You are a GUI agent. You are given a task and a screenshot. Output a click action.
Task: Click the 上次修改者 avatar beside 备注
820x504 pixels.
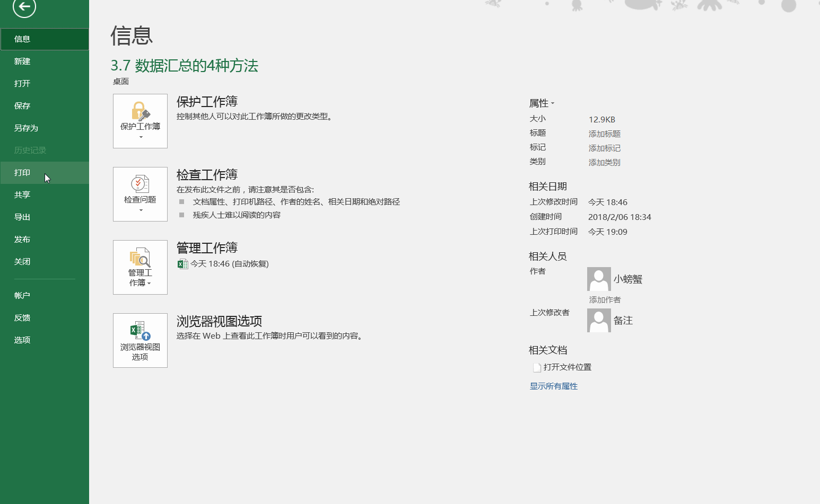(x=599, y=320)
